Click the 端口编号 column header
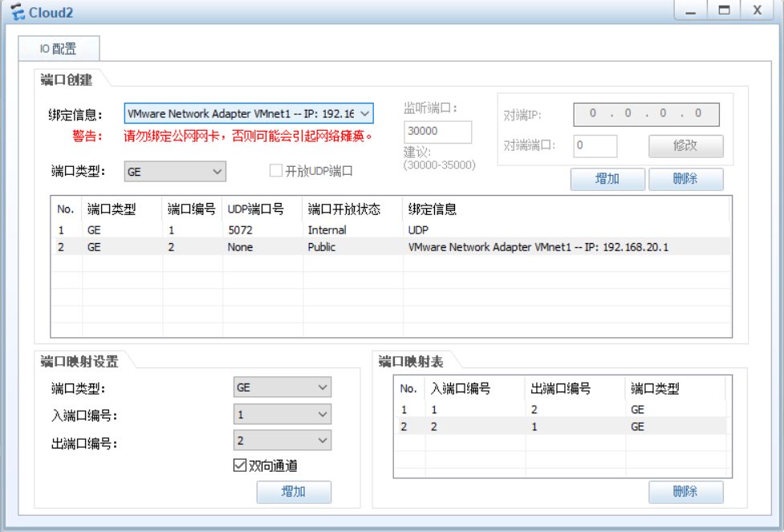The width and height of the screenshot is (784, 532). tap(192, 209)
